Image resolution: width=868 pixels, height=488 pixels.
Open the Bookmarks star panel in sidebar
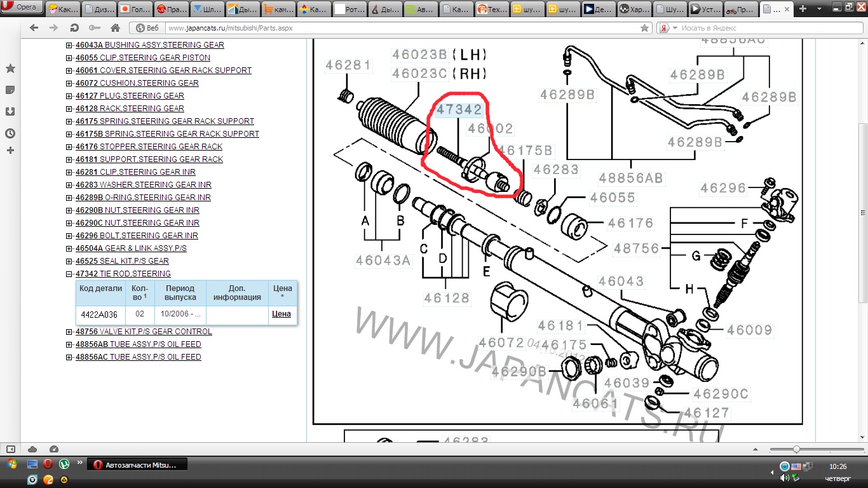tap(10, 69)
